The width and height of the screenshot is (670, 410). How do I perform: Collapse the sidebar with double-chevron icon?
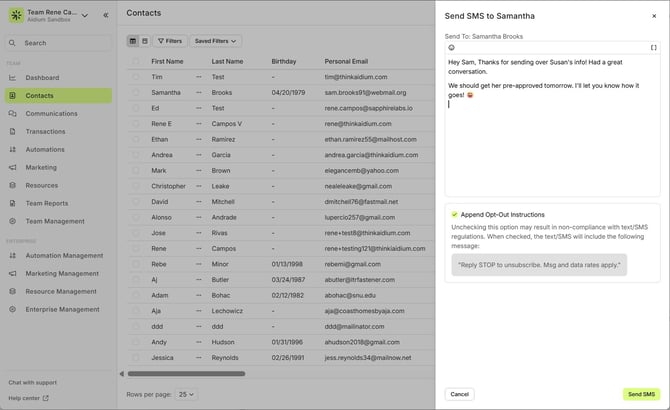106,16
